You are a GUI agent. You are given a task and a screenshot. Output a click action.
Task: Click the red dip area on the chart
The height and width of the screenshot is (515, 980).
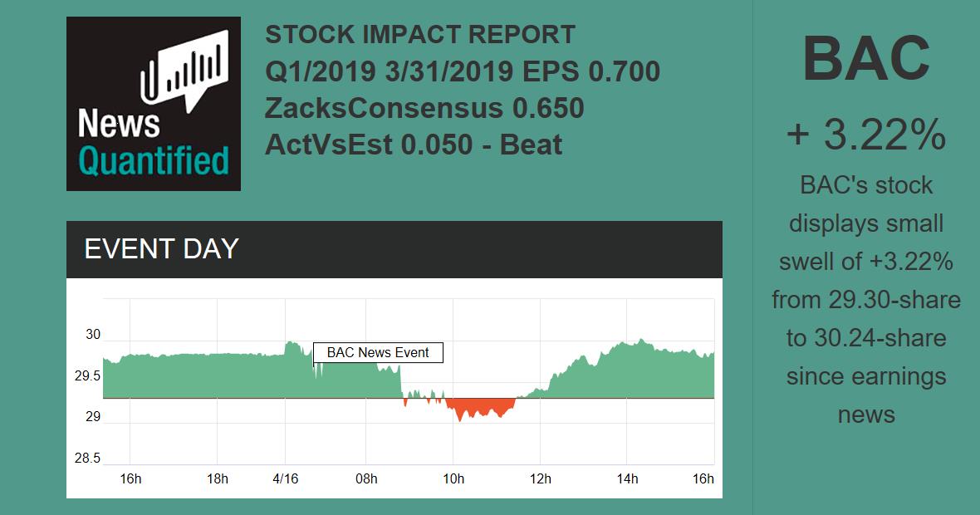[480, 407]
